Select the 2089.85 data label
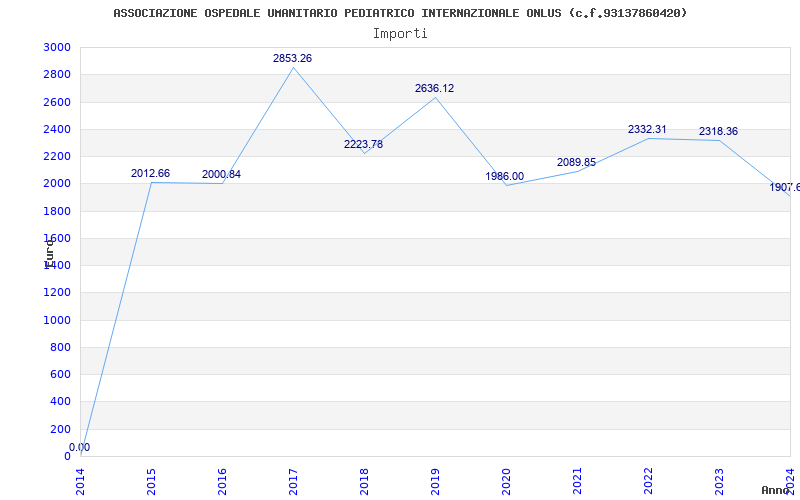 coord(577,163)
